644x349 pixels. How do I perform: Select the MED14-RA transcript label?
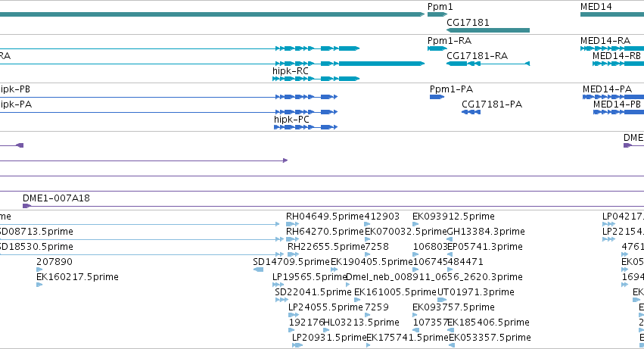coord(605,41)
